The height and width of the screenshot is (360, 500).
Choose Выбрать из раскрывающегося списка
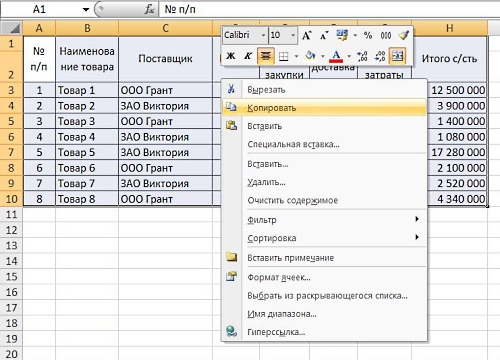tap(324, 296)
